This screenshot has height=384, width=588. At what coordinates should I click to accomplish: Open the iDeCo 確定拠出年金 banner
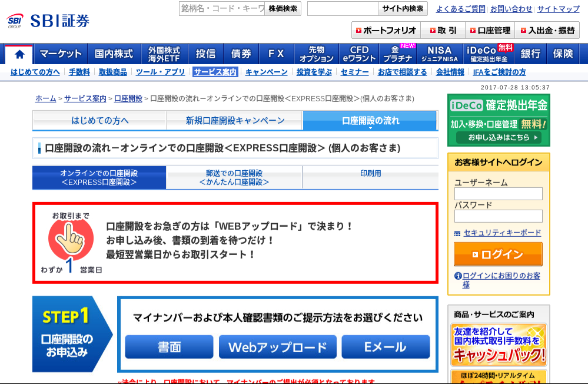coord(499,120)
